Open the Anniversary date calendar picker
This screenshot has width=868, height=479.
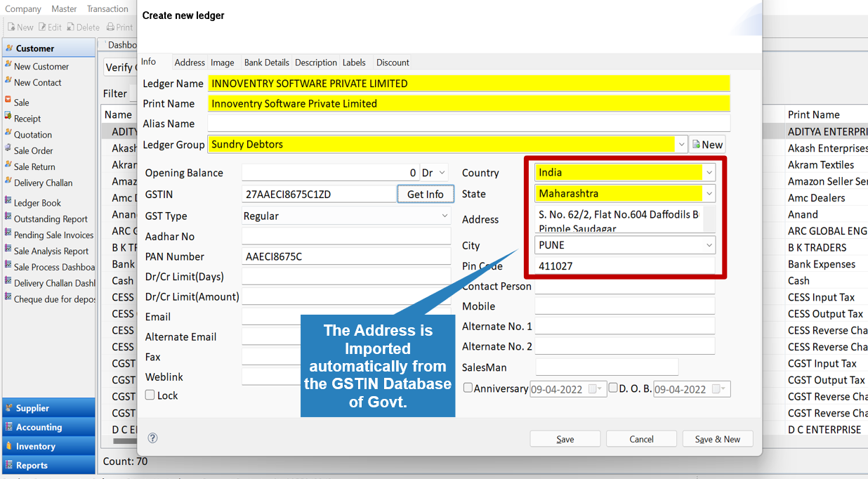[x=594, y=389]
